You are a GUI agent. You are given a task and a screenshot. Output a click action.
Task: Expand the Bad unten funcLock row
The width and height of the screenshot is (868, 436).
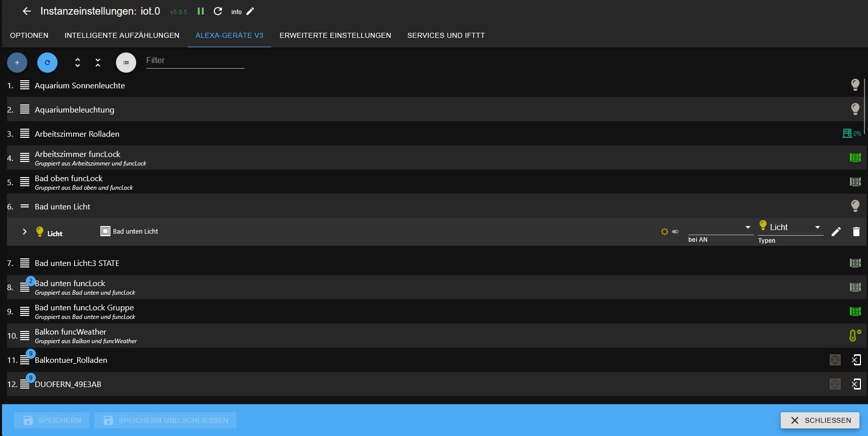click(25, 287)
